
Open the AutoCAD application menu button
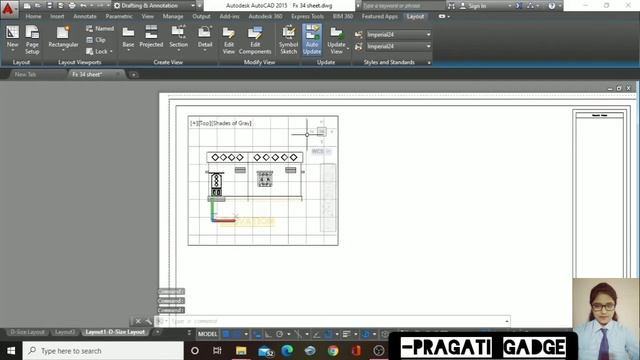pyautogui.click(x=8, y=9)
